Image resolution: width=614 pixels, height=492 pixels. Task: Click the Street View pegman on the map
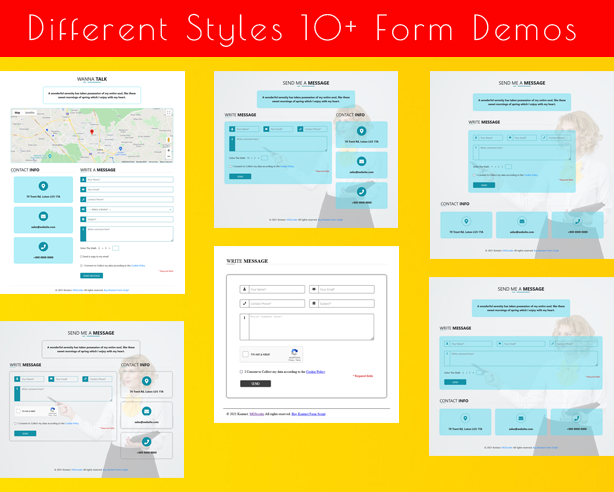pos(170,138)
